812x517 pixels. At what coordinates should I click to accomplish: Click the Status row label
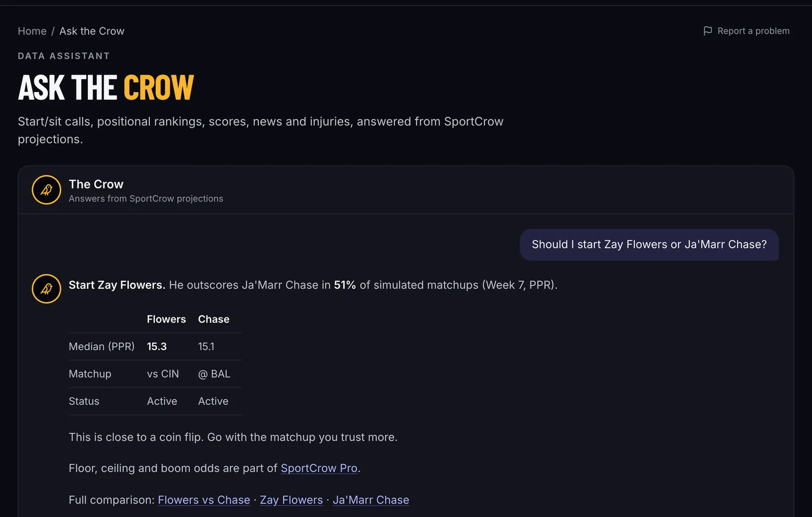tap(84, 401)
